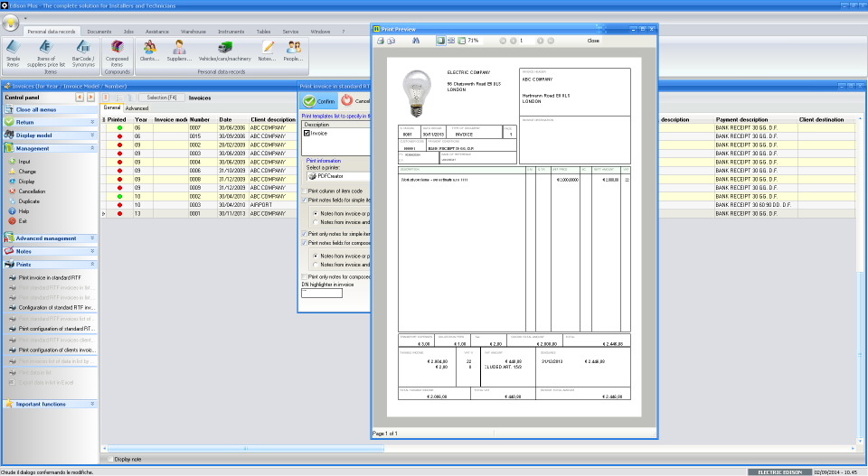868x476 pixels.
Task: Expand the Important functions section
Action: [50, 404]
